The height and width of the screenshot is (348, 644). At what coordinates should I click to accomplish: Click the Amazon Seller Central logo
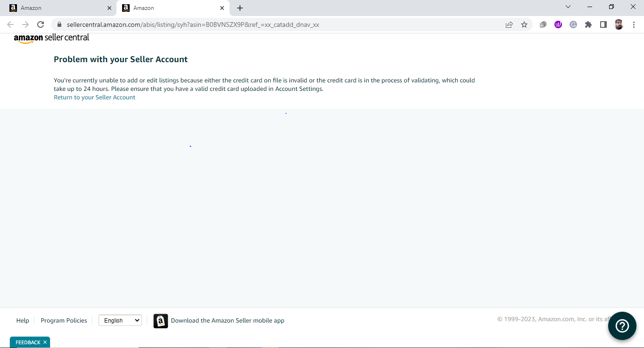(x=51, y=38)
